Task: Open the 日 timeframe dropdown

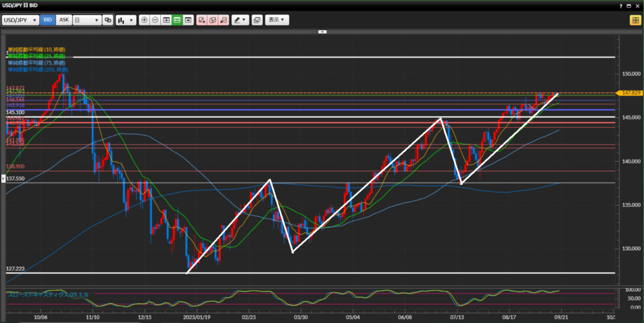Action: point(87,20)
